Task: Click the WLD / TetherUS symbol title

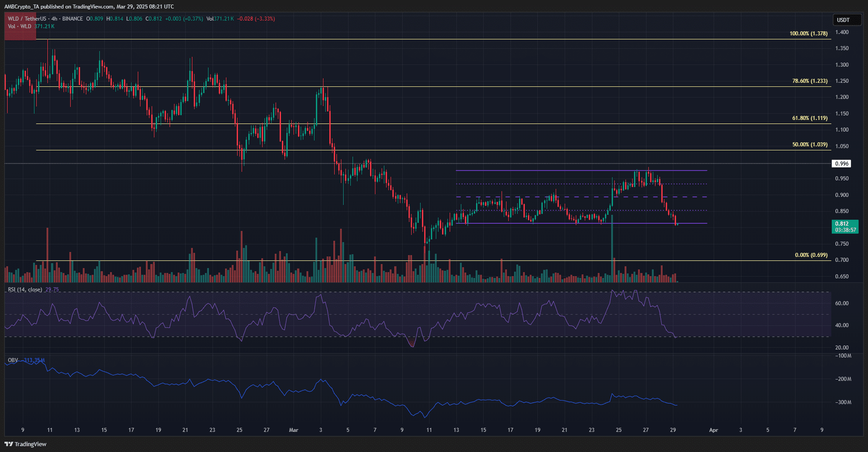Action: (27, 19)
